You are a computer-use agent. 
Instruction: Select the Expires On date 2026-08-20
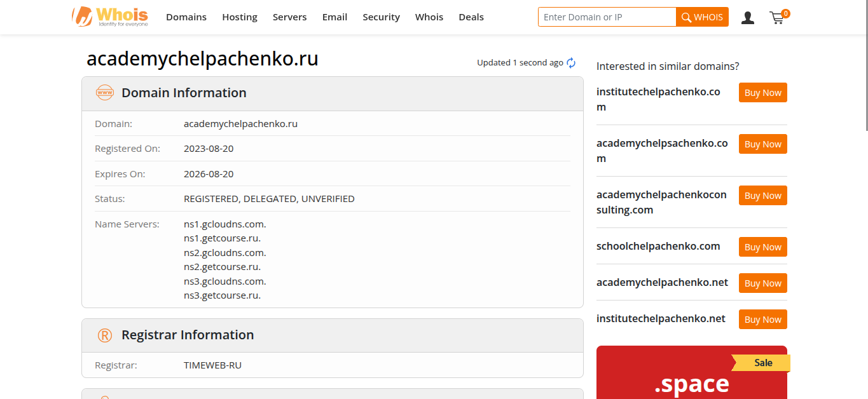(209, 174)
